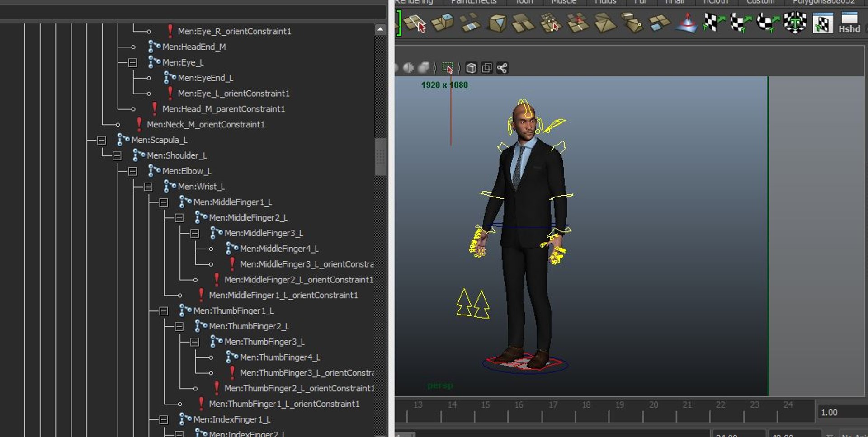Collapse the Men:MiddleFinger1_L node
Image resolution: width=868 pixels, height=437 pixels.
(x=164, y=202)
